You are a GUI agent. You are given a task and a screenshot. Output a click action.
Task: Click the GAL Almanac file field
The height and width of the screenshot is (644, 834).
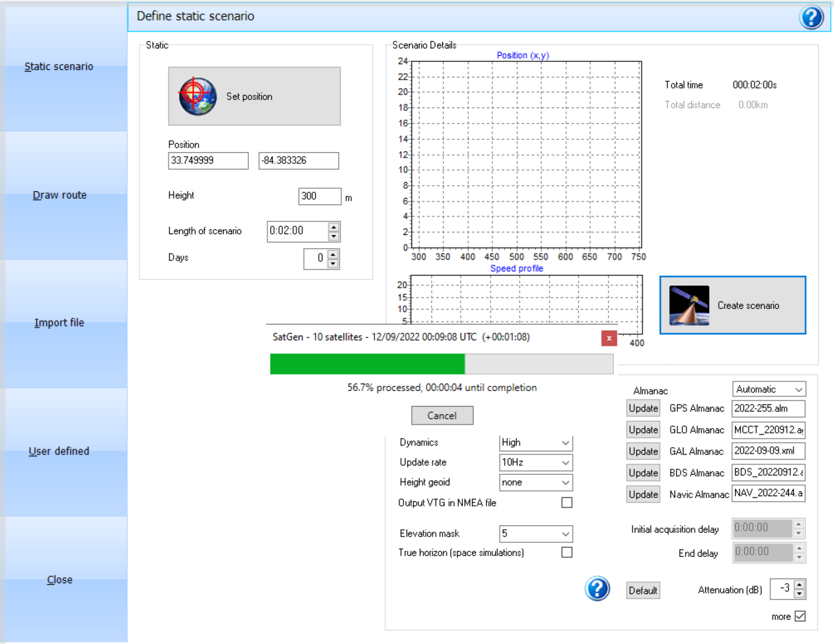click(x=769, y=451)
